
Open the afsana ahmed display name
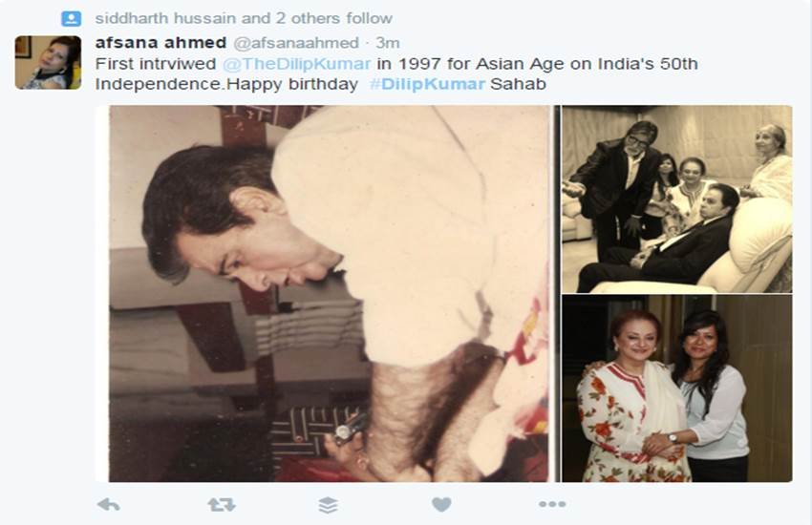point(161,42)
